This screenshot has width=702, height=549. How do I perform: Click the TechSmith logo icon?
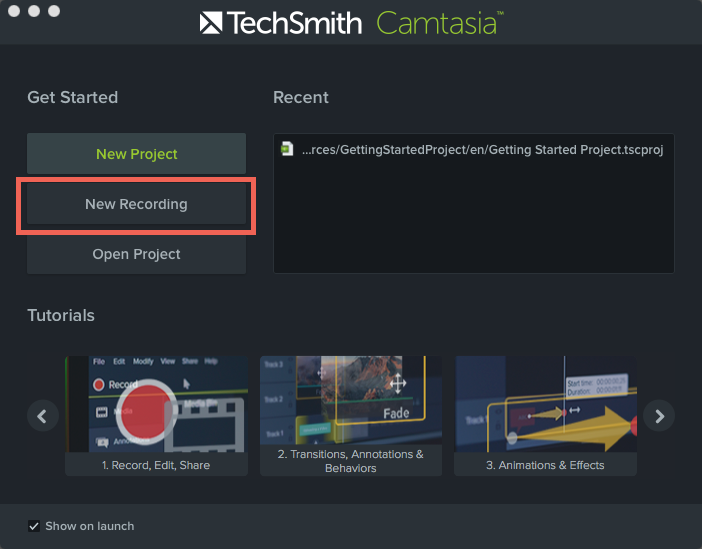211,22
